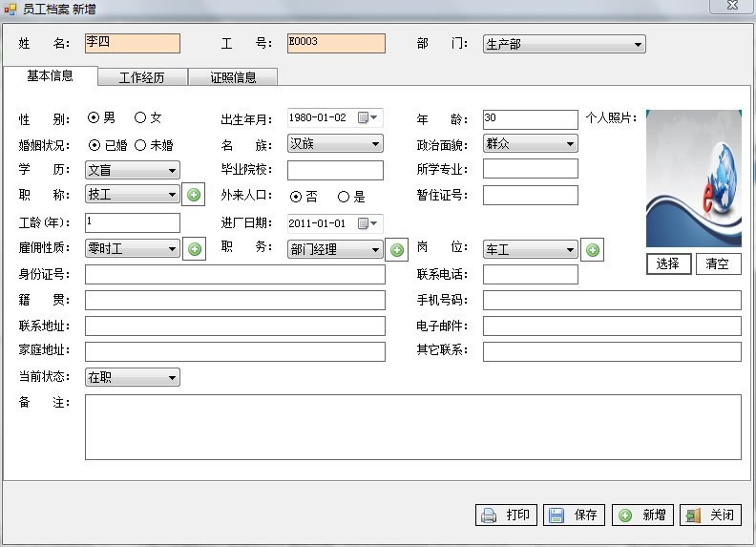Click the 毕业院校 input field

pyautogui.click(x=335, y=170)
